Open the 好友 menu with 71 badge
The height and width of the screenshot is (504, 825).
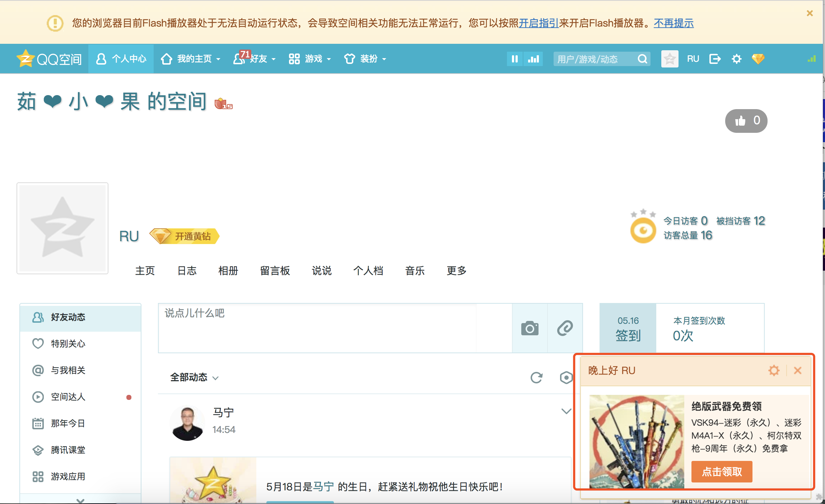[254, 59]
